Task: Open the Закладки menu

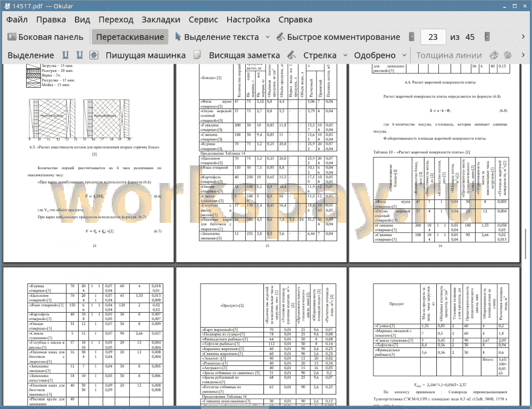Action: 161,20
